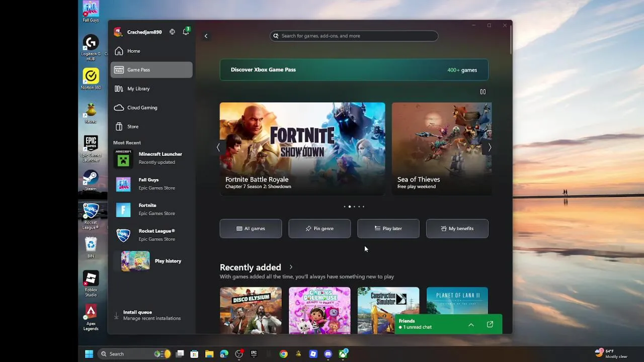Open Install queue
This screenshot has height=362, width=644.
coord(151,315)
